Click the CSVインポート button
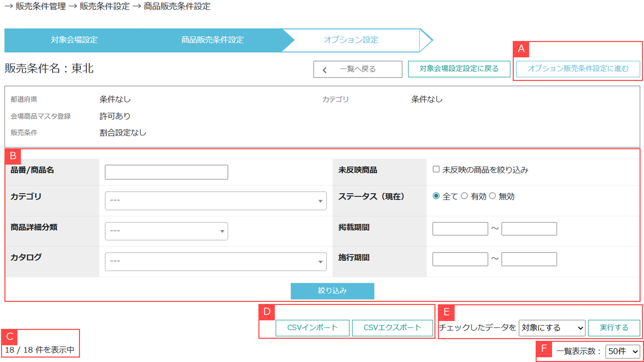 (x=312, y=328)
